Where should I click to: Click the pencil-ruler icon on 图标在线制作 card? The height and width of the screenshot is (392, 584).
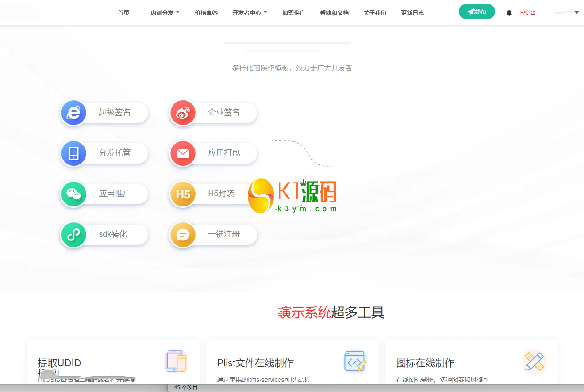click(x=534, y=361)
